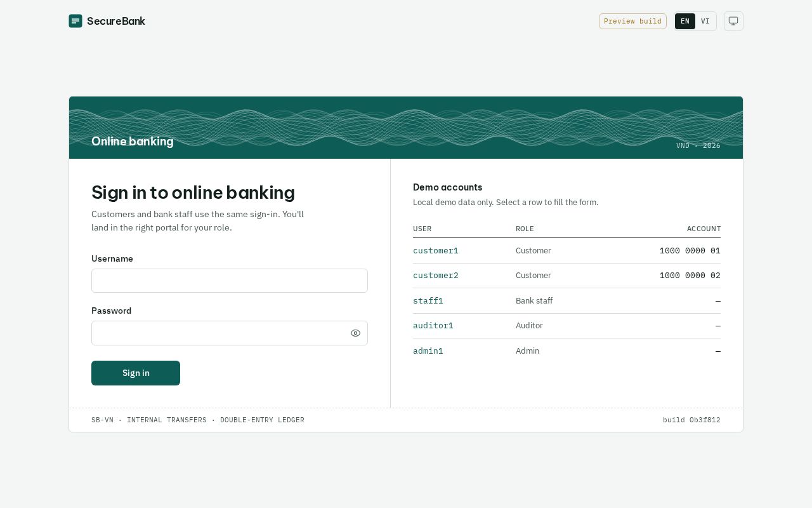Focus the Username input field
The height and width of the screenshot is (508, 812).
tap(230, 281)
